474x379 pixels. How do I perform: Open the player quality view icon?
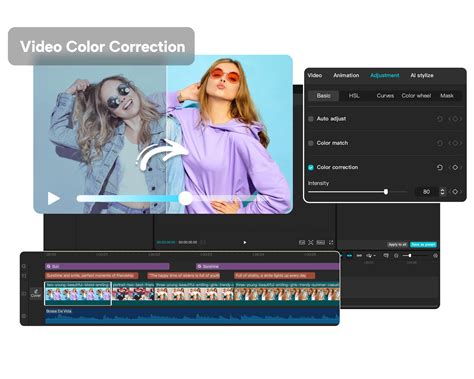point(302,242)
